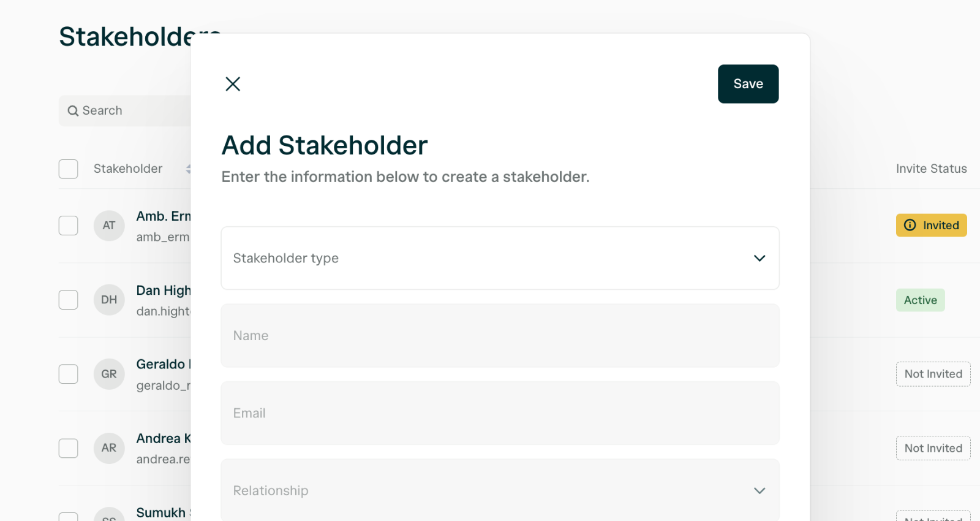The width and height of the screenshot is (980, 521).
Task: Click the GR avatar
Action: click(x=109, y=374)
